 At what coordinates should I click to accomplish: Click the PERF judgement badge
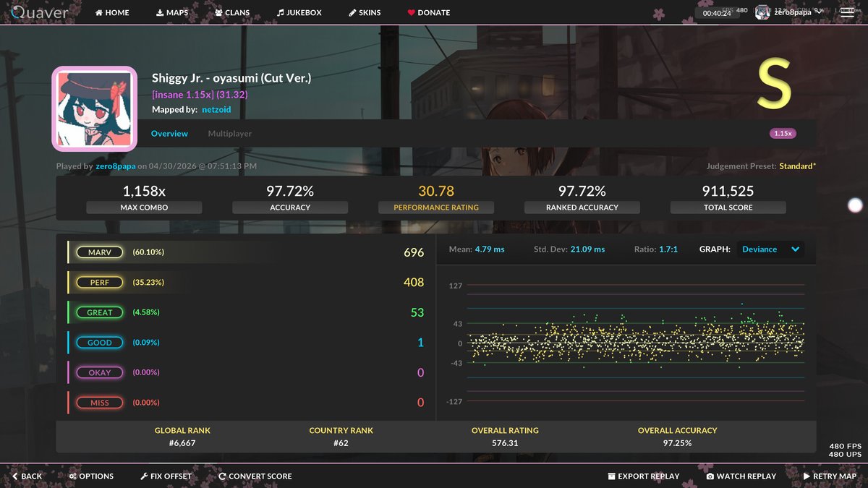(100, 283)
